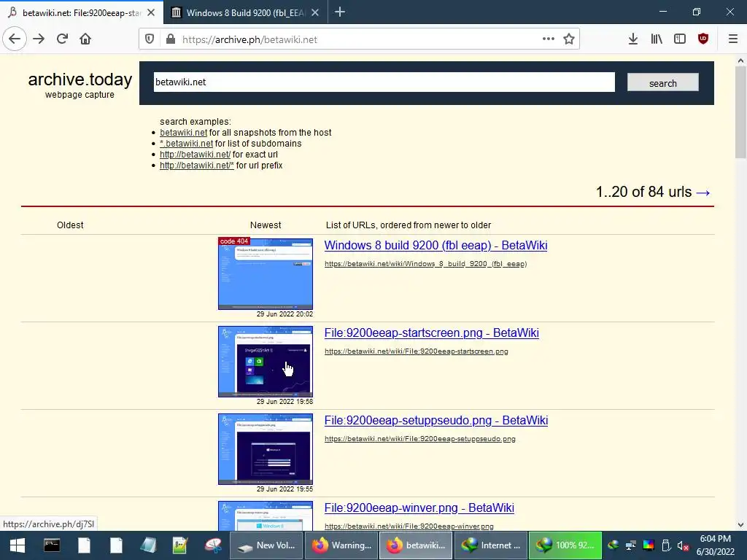Viewport: 747px width, 560px height.
Task: Click the vertical page scrollbar
Action: tap(740, 112)
